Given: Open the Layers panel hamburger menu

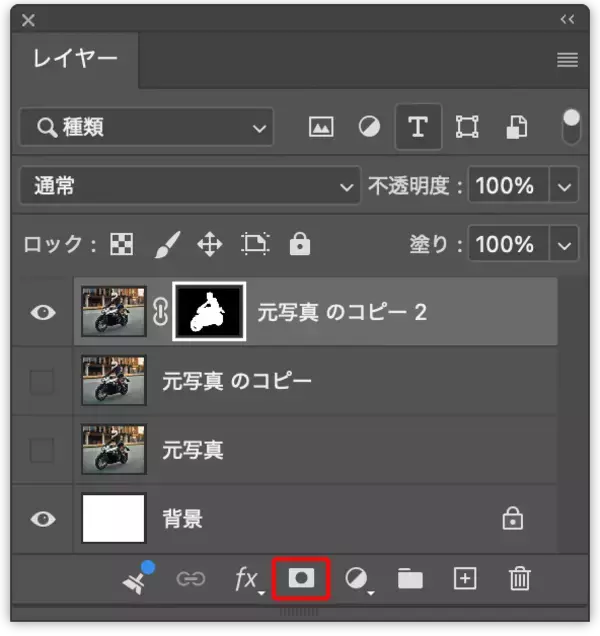Looking at the screenshot, I should tap(567, 60).
